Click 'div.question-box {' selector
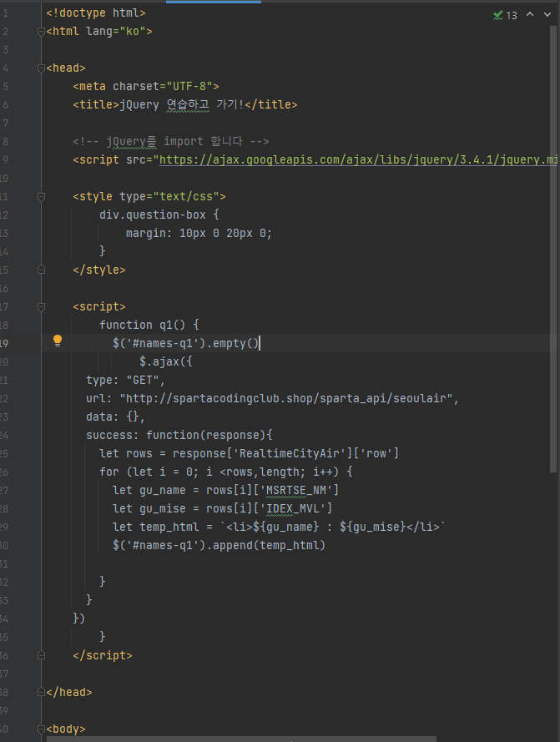The height and width of the screenshot is (742, 560). coord(159,215)
